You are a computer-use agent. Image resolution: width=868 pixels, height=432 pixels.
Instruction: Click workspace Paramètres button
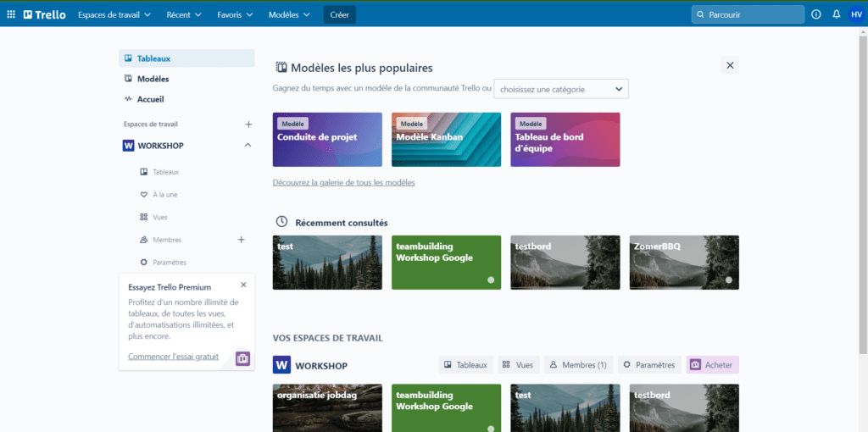(x=649, y=365)
